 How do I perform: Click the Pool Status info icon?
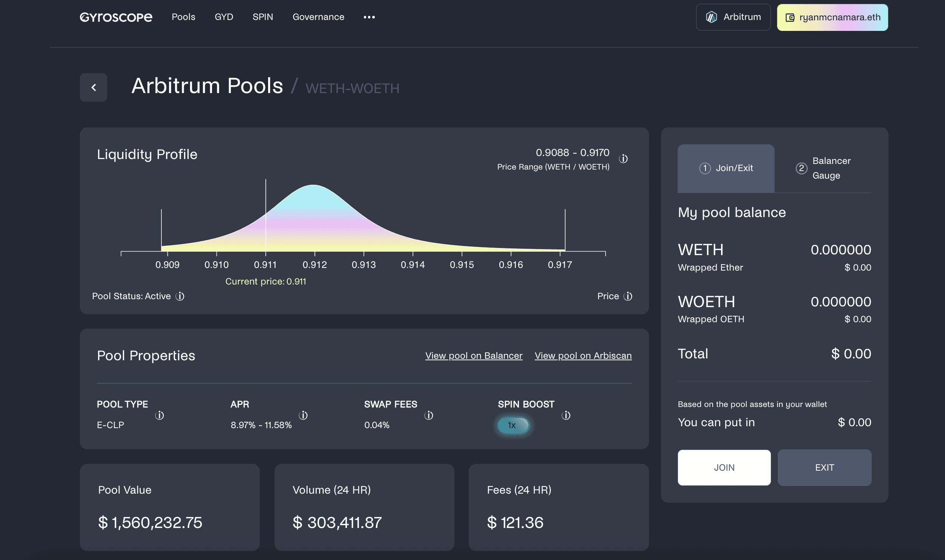pos(180,296)
